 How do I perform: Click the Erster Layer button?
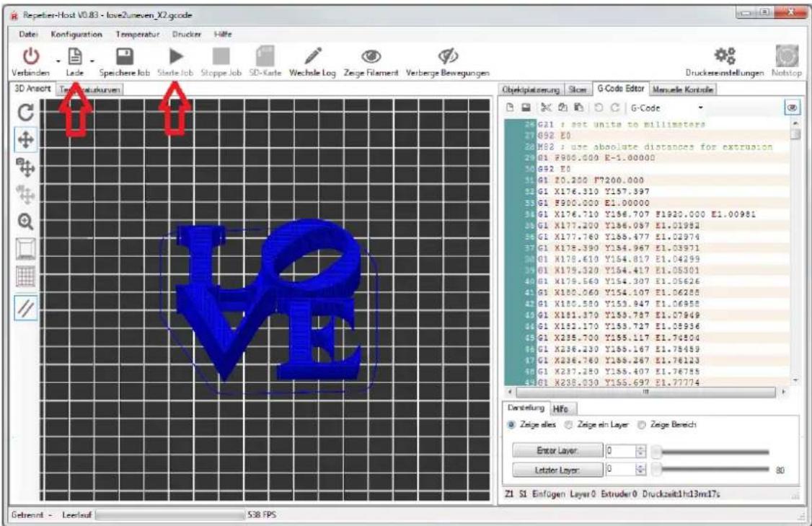pyautogui.click(x=557, y=451)
